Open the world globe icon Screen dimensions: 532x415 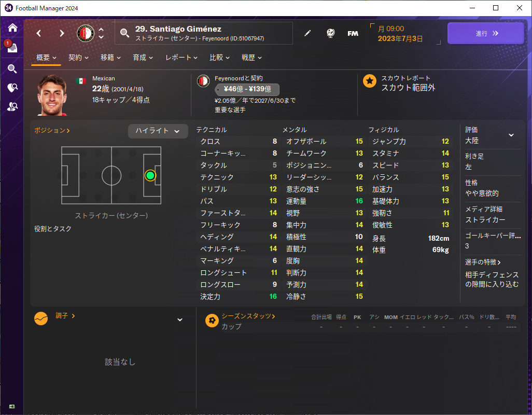click(x=330, y=33)
